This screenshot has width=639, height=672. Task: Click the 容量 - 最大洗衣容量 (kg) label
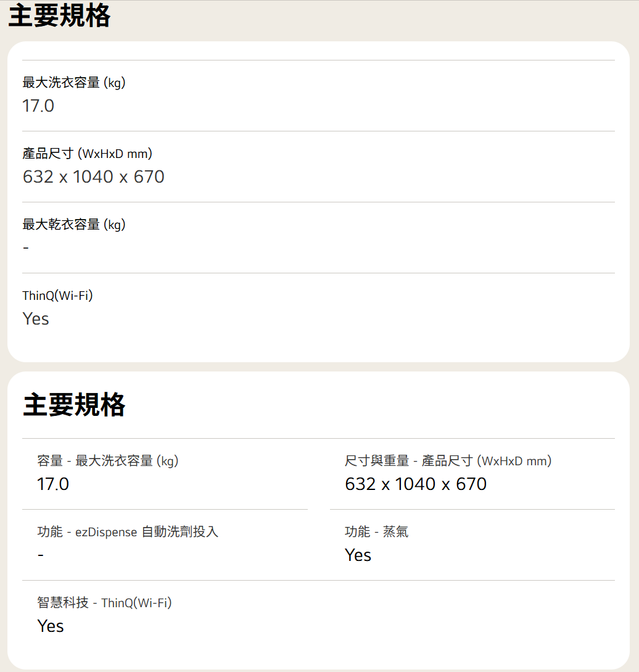click(x=107, y=460)
